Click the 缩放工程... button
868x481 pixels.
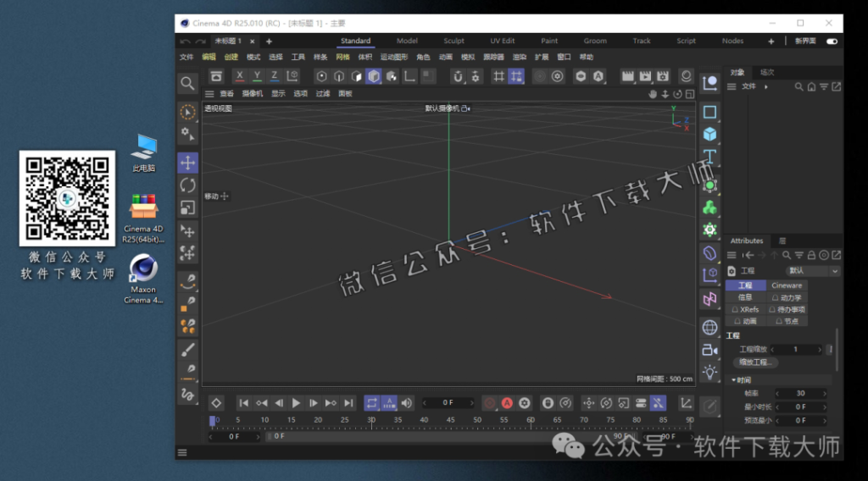tap(755, 362)
